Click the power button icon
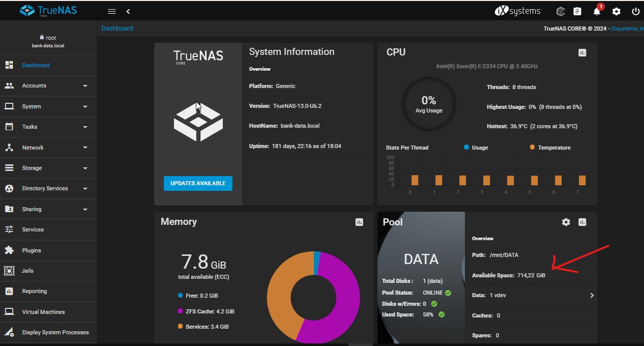 click(x=635, y=11)
